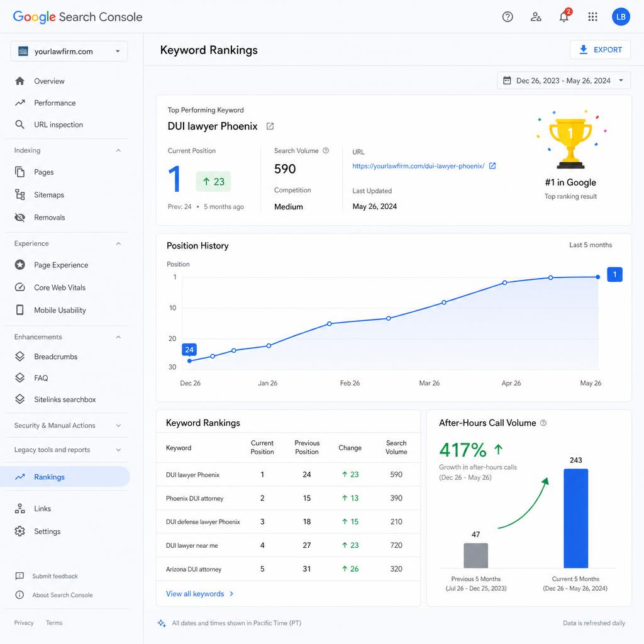Open the yourlawfirm.com property selector
Viewport: 644px width, 644px height.
tap(69, 52)
